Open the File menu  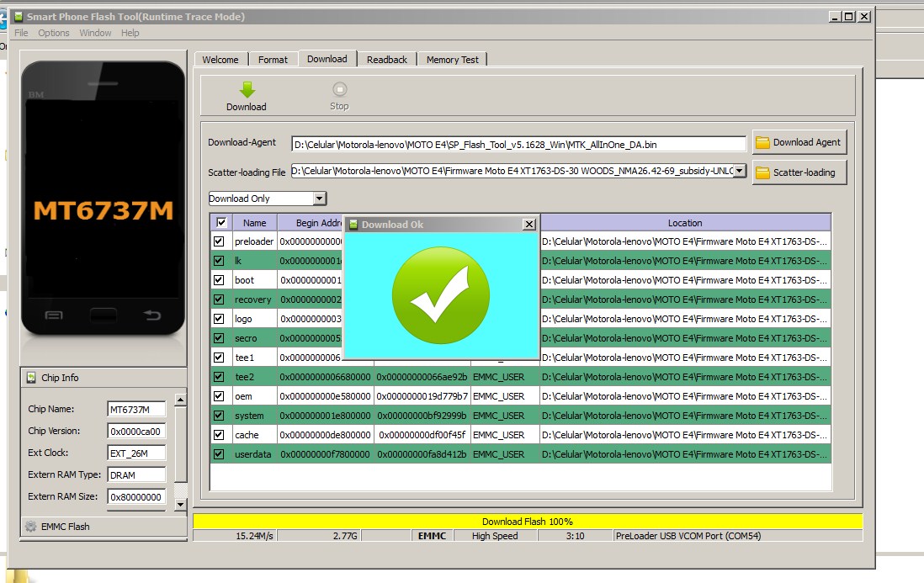click(21, 33)
